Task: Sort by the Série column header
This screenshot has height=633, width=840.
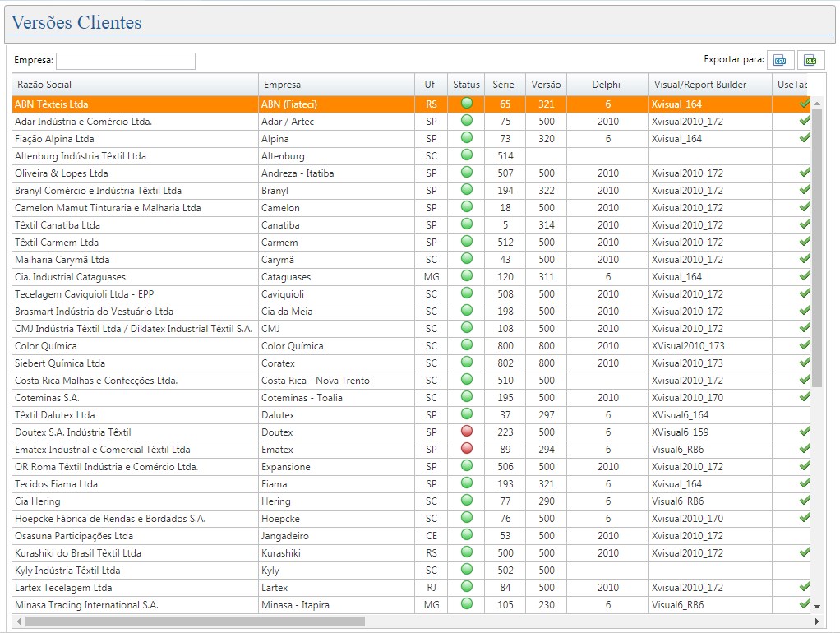Action: pyautogui.click(x=505, y=85)
